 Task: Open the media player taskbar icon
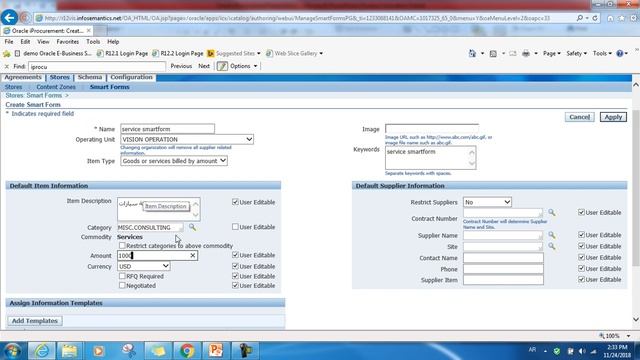point(98,351)
